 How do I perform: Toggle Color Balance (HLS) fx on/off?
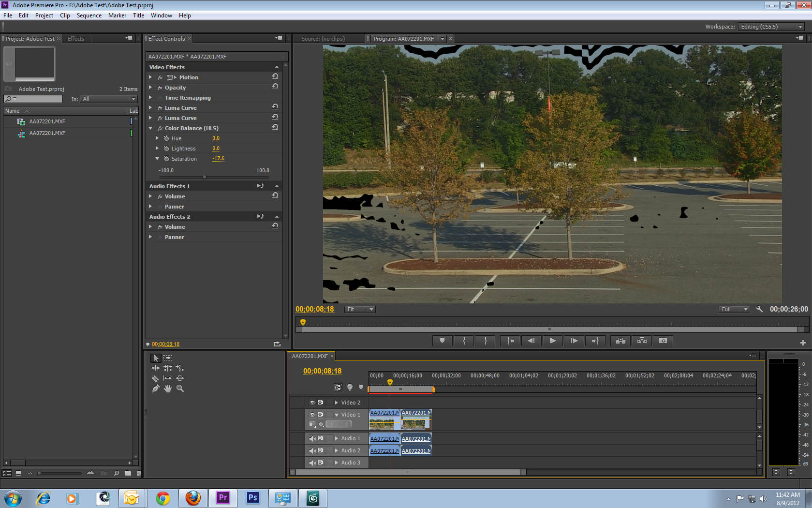(x=160, y=128)
